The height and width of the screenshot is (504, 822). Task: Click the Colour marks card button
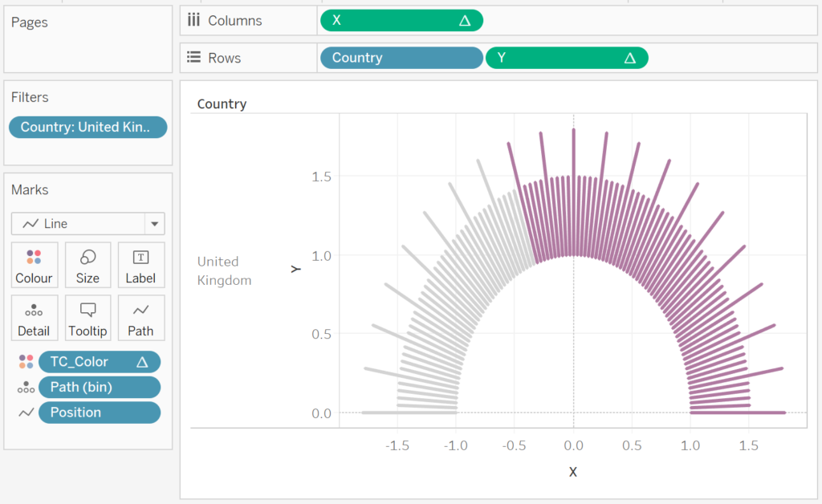pos(34,265)
